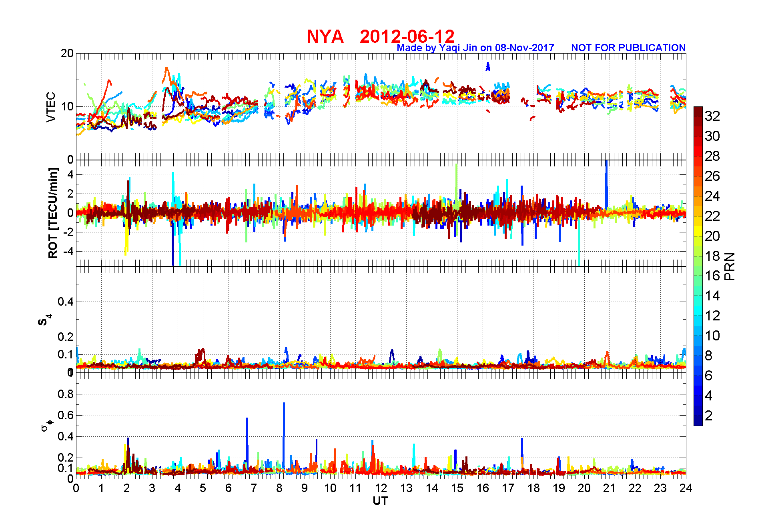This screenshot has height=532, width=762.
Task: Click the isolated blue VTEC trace near 16 UT
Action: click(487, 66)
